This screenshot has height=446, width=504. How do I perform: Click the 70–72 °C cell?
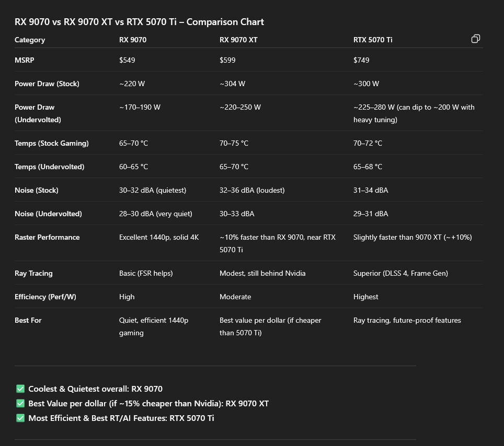pos(368,143)
